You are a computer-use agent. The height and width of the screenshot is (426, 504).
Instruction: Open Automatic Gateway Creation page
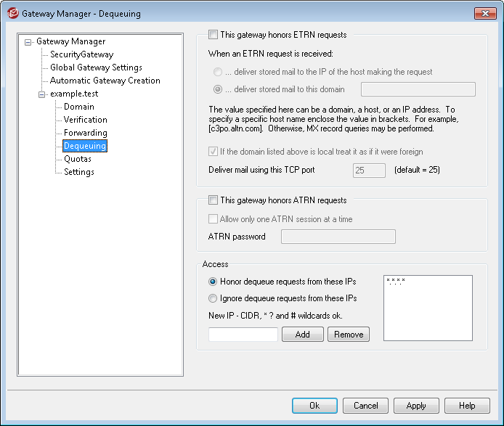coord(105,81)
